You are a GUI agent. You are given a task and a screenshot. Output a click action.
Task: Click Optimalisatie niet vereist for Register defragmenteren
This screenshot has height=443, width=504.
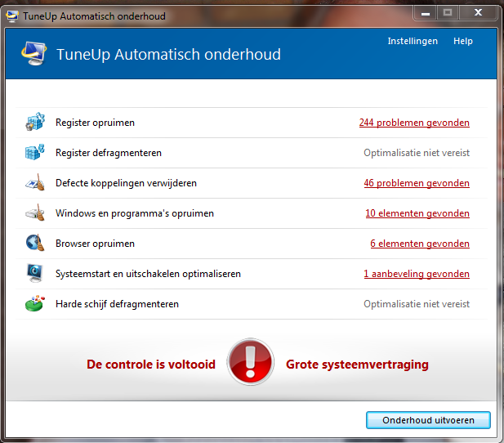click(x=417, y=153)
